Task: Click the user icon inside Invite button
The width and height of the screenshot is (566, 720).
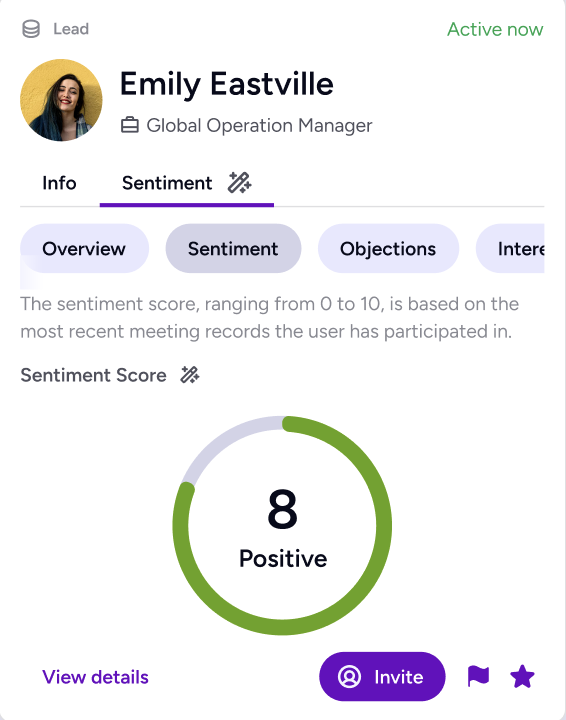Action: pyautogui.click(x=349, y=676)
